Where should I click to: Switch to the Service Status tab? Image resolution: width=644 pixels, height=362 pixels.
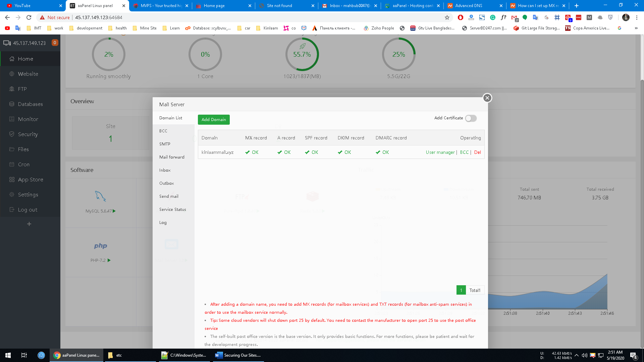[x=172, y=209]
